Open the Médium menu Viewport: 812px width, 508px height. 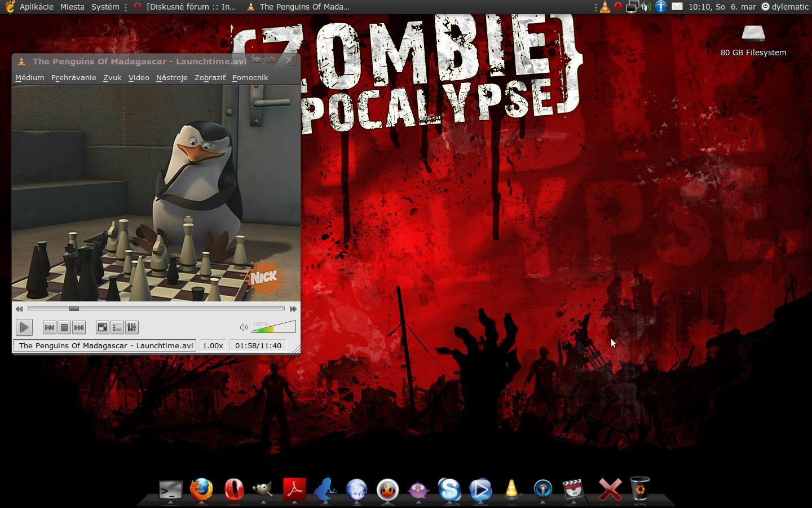pos(29,77)
